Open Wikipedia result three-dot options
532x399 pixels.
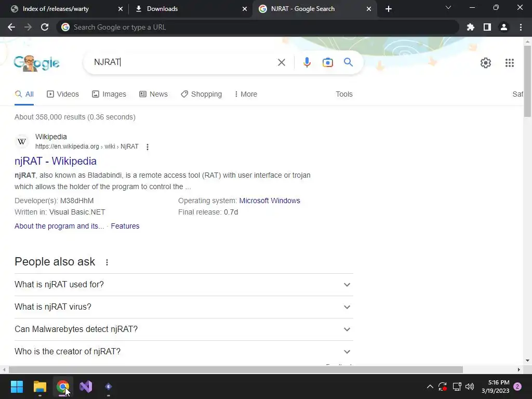coord(147,147)
